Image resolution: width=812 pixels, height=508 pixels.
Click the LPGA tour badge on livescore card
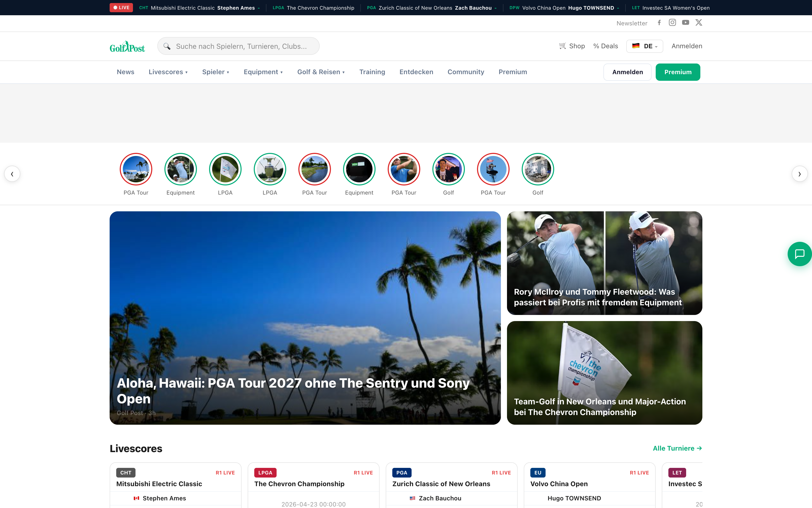[x=265, y=472]
